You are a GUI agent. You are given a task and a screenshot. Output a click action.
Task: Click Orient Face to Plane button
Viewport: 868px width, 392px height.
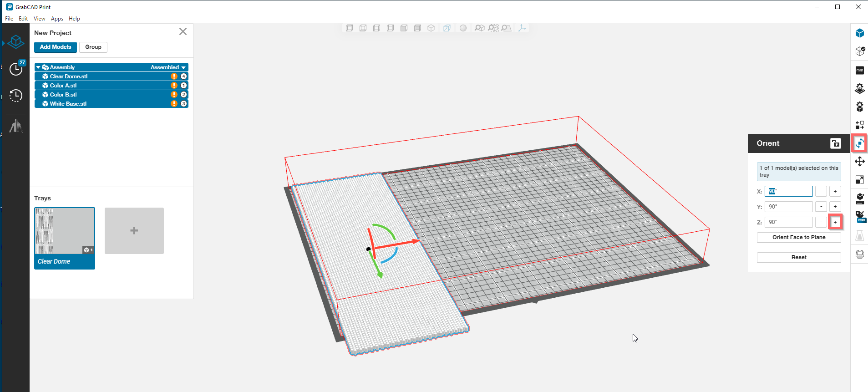coord(798,237)
